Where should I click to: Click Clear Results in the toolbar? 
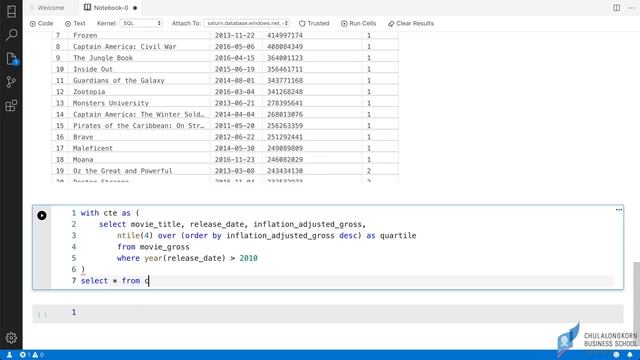click(x=411, y=24)
